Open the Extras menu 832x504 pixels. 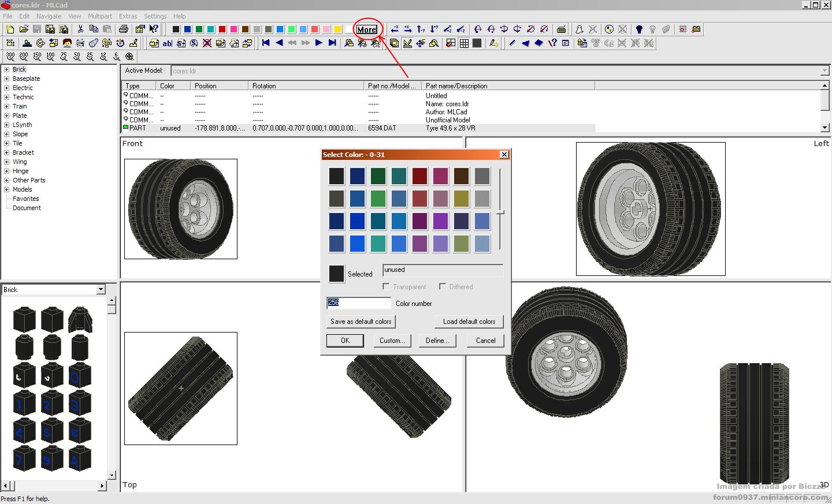click(128, 16)
